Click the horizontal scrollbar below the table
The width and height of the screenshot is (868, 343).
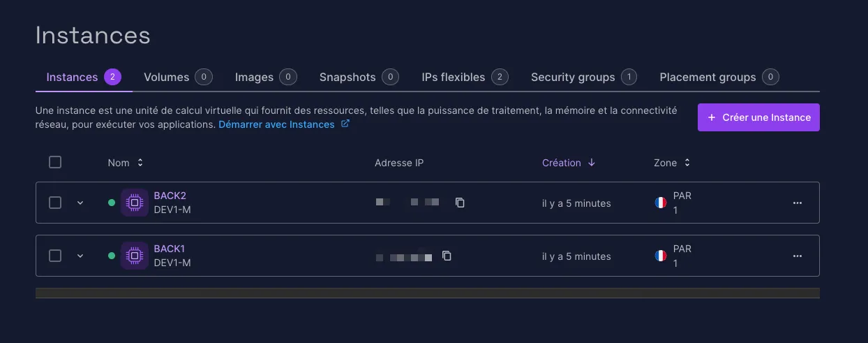[x=427, y=293]
